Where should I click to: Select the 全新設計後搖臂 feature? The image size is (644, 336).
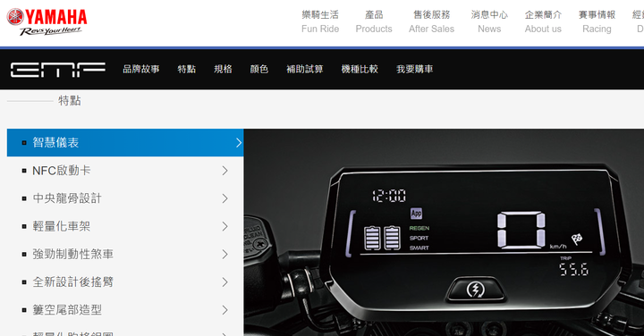click(125, 282)
